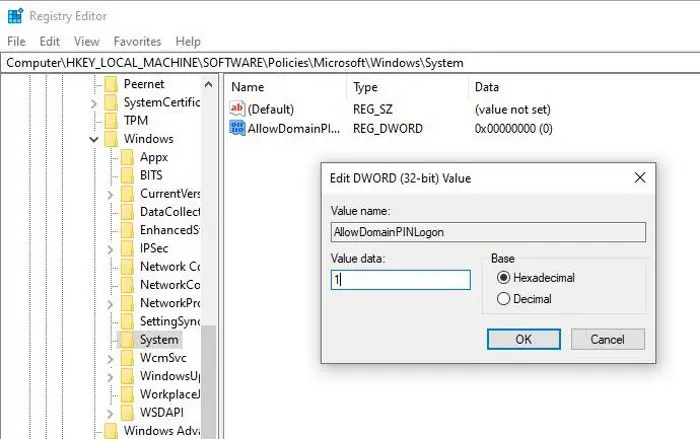The height and width of the screenshot is (439, 700).
Task: Select the Windows folder icon
Action: [x=111, y=139]
